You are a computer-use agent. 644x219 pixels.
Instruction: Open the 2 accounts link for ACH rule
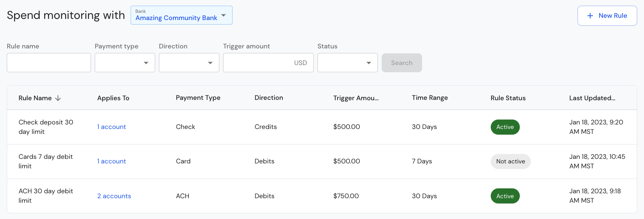coord(114,196)
